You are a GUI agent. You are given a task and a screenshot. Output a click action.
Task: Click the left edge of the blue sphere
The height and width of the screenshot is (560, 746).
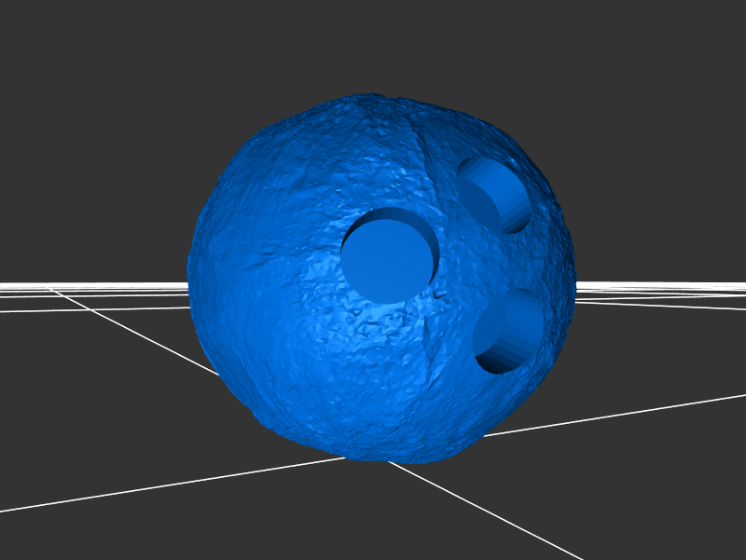coord(193,280)
